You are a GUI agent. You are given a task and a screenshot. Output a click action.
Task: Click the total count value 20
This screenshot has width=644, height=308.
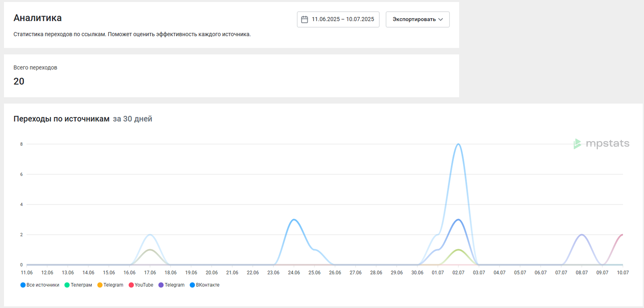pos(19,81)
